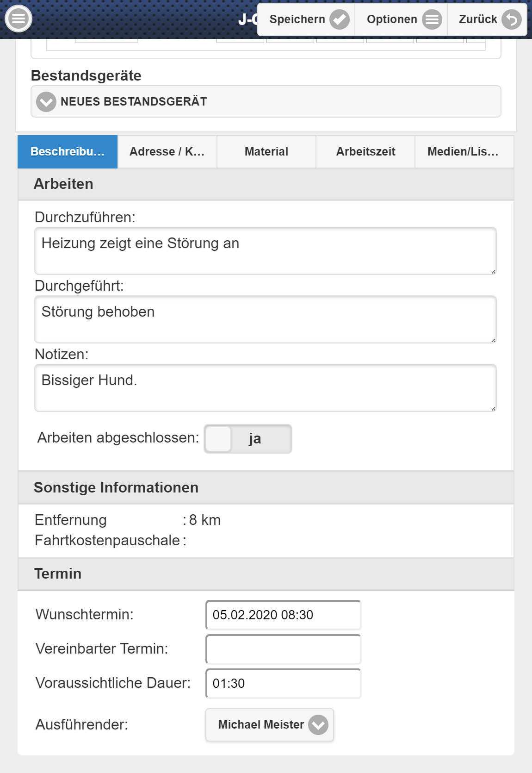Open the Arbeitszeit tab
The image size is (532, 773).
365,152
